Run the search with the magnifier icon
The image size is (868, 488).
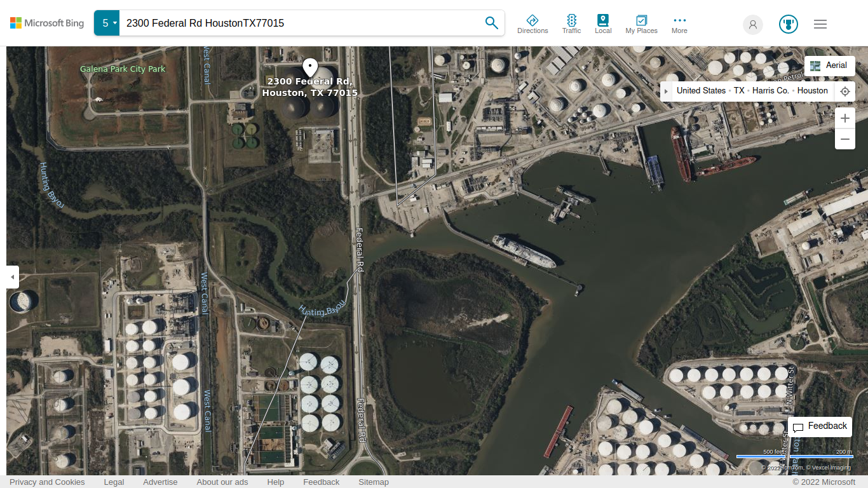point(492,23)
